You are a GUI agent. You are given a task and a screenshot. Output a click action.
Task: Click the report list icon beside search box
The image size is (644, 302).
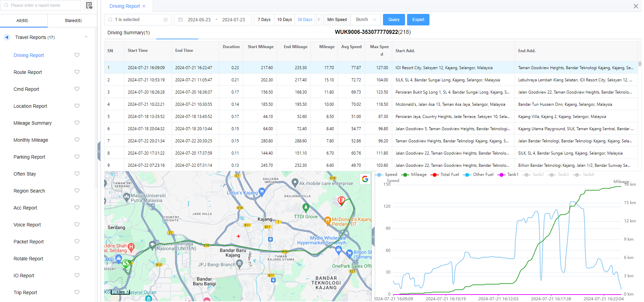coord(89,5)
